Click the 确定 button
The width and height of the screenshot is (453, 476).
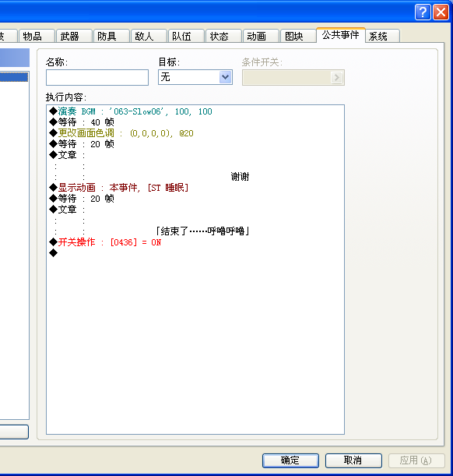point(290,460)
